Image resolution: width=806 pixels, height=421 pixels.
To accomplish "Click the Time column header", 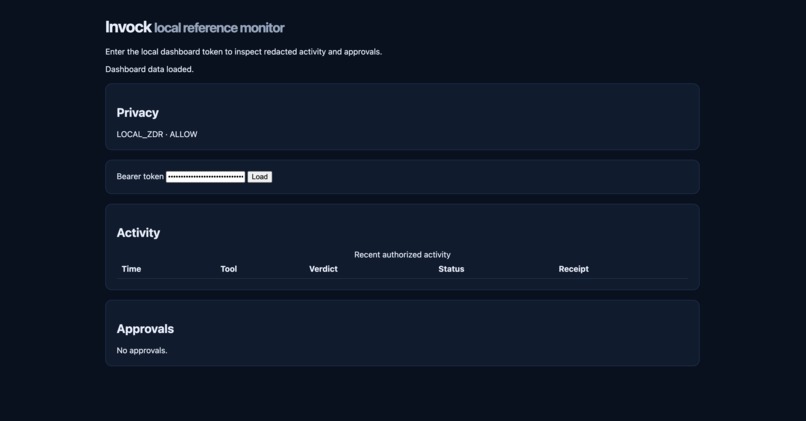I will [x=131, y=269].
